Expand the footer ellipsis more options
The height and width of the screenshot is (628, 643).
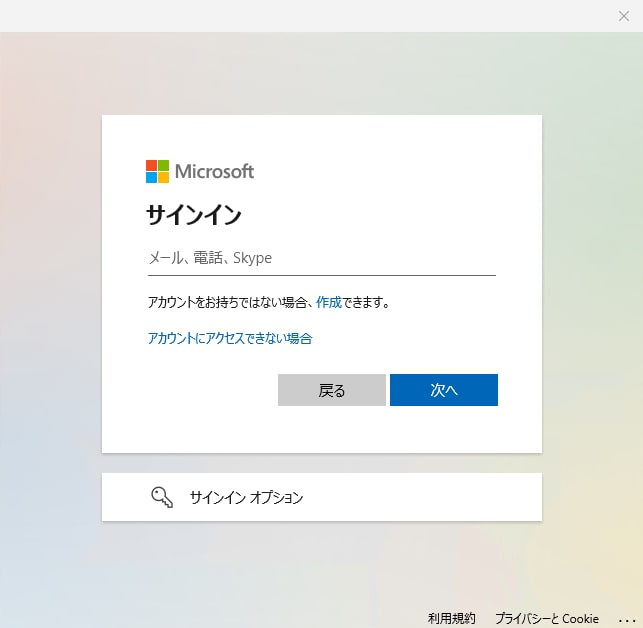[627, 621]
